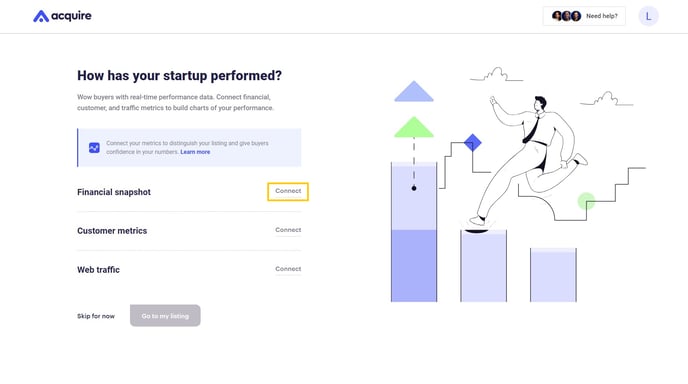The image size is (688, 384).
Task: Click the blue triangle atop the illustration
Action: pos(414,91)
